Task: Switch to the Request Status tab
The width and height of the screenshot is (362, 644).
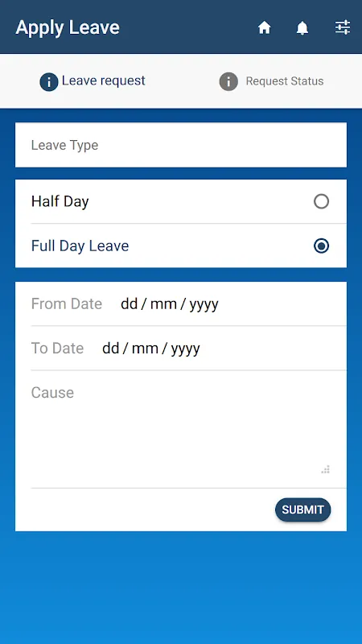Action: pyautogui.click(x=271, y=81)
